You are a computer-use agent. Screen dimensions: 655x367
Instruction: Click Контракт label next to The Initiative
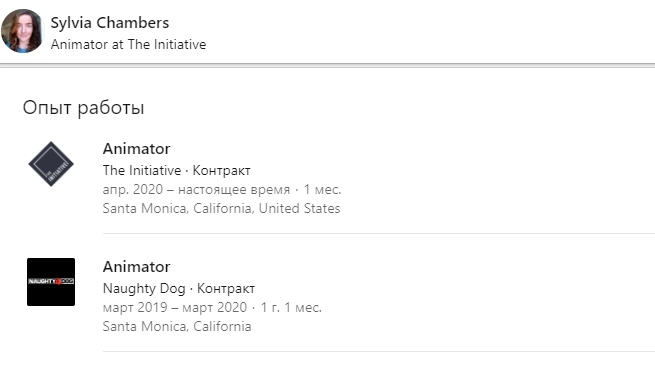[221, 170]
